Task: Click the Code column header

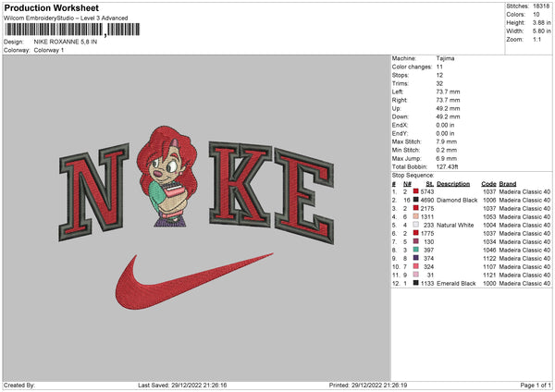Action: pyautogui.click(x=488, y=184)
